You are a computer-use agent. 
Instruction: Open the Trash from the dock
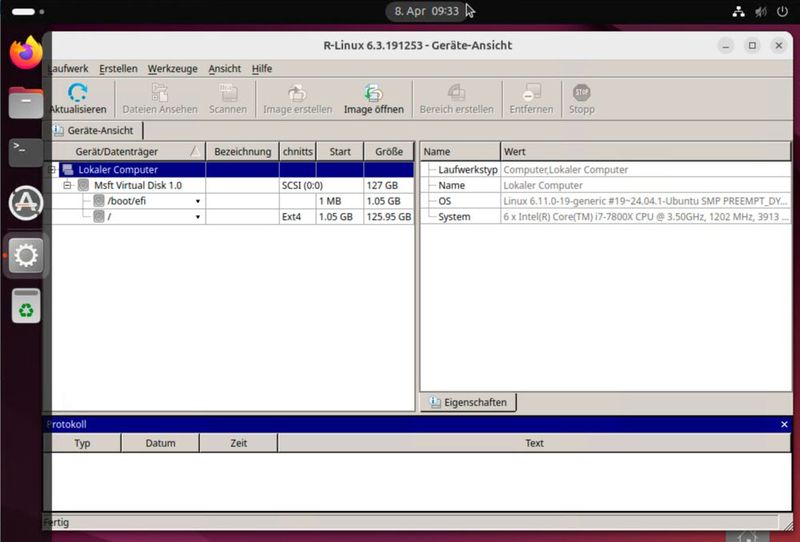(26, 306)
